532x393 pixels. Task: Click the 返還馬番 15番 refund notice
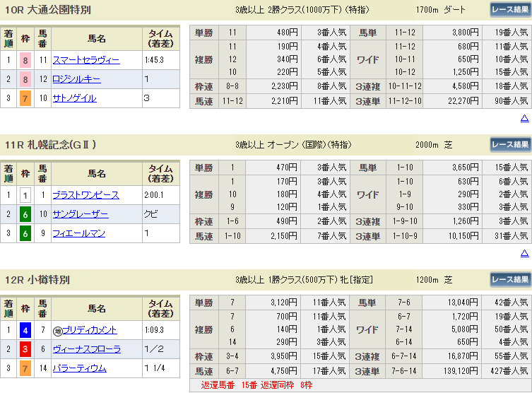tap(257, 385)
